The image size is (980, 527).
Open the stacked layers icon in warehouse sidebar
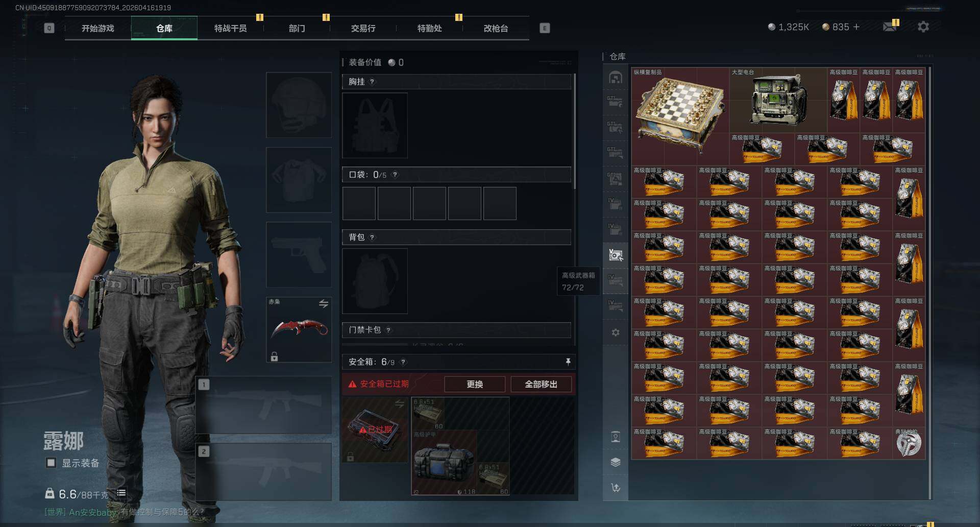[x=616, y=462]
